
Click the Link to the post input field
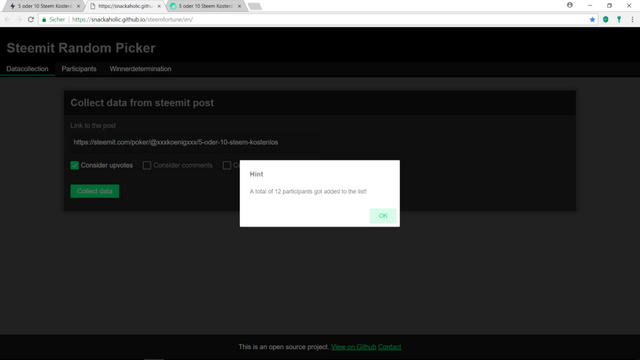point(195,142)
